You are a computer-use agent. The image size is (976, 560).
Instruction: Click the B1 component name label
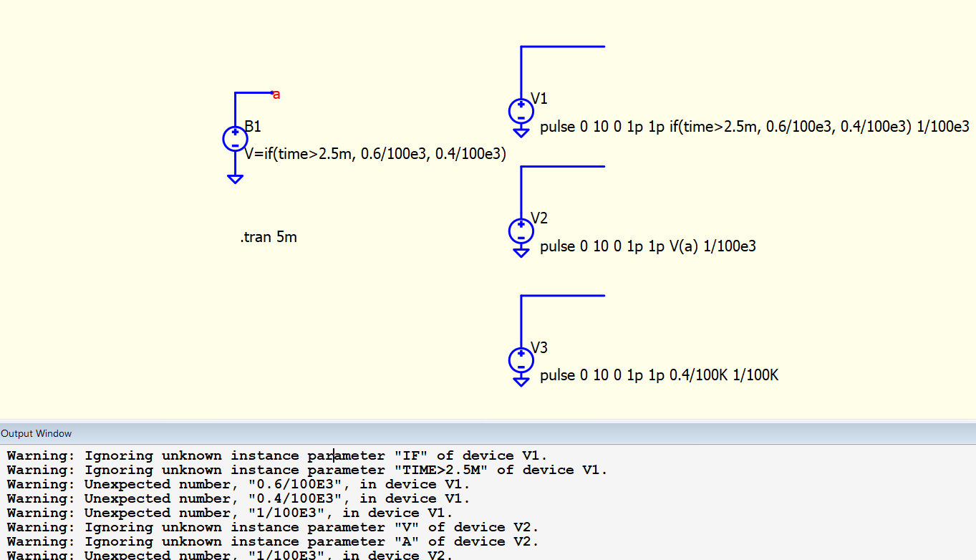point(253,127)
